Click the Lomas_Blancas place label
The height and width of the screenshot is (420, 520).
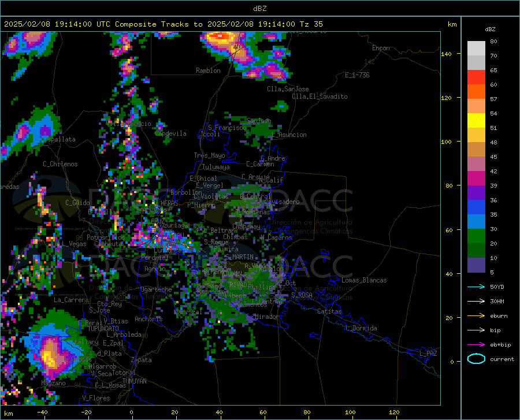[364, 280]
